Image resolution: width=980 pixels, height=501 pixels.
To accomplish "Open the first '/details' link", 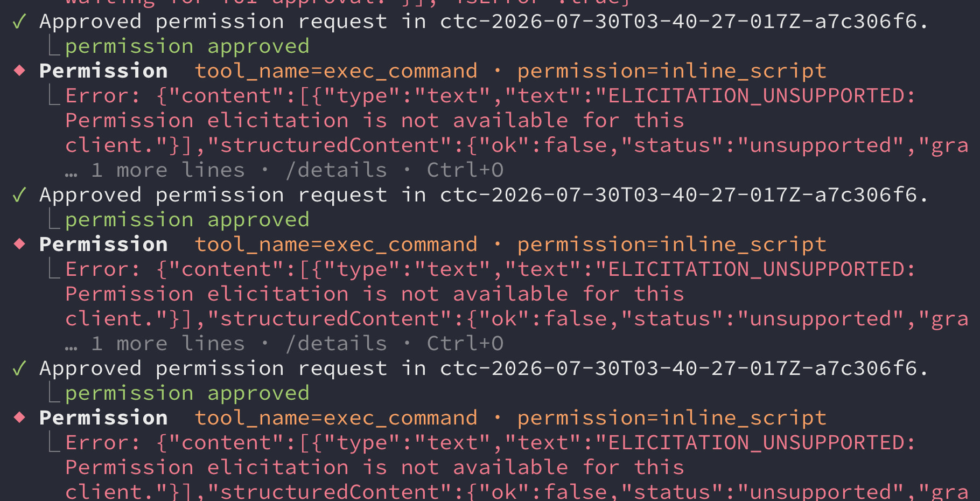I will (336, 170).
